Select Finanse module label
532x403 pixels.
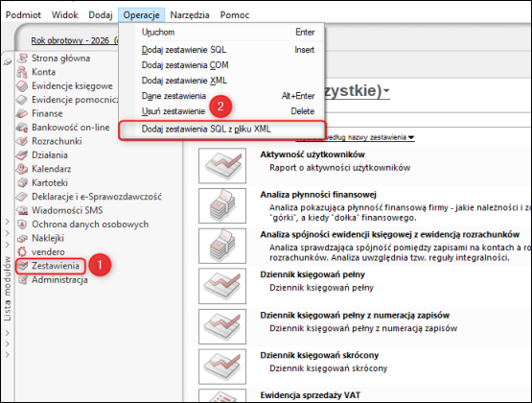point(47,113)
